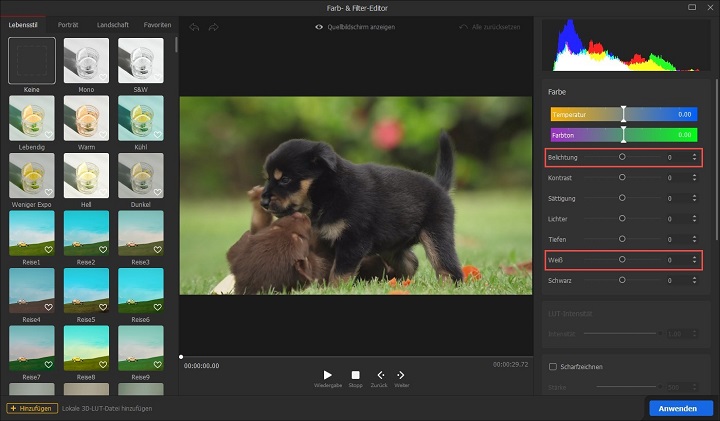The image size is (720, 421).
Task: Click the Anwenden button
Action: (x=680, y=408)
